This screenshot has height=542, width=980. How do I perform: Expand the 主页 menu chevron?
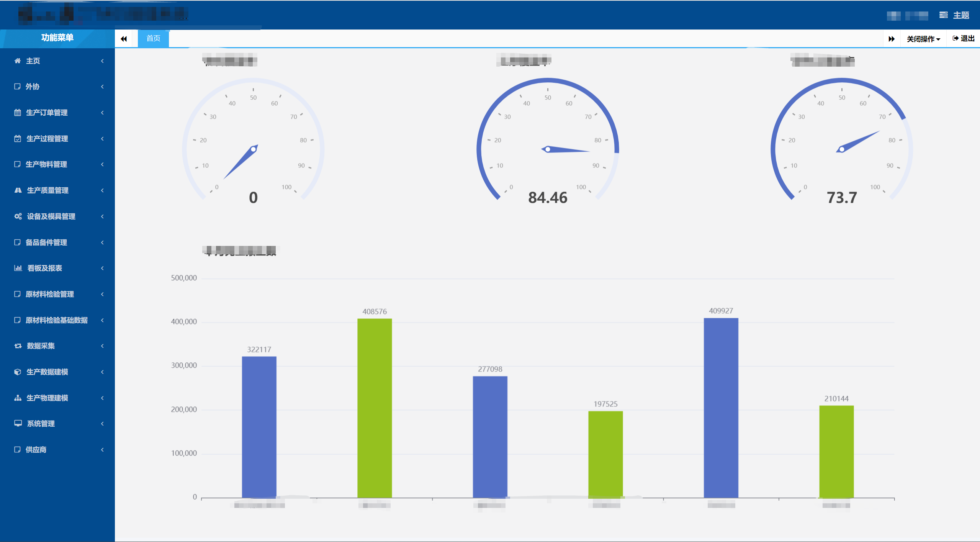click(x=102, y=61)
